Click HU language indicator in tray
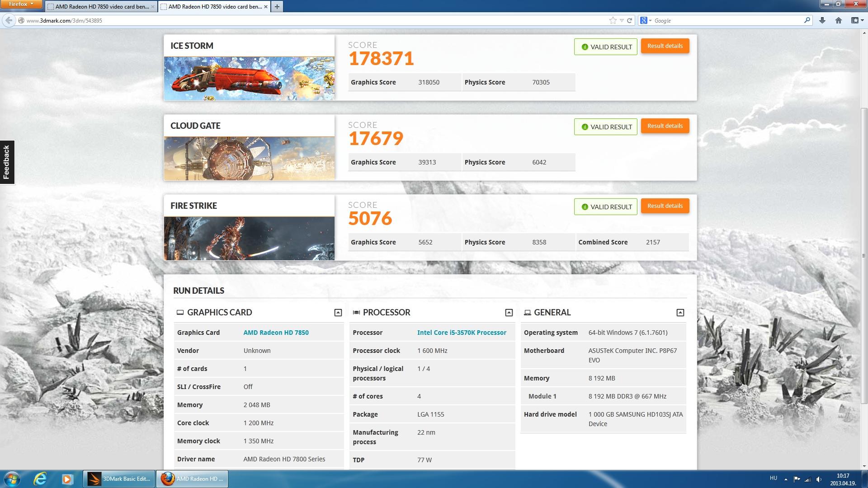This screenshot has width=868, height=488. [x=774, y=478]
